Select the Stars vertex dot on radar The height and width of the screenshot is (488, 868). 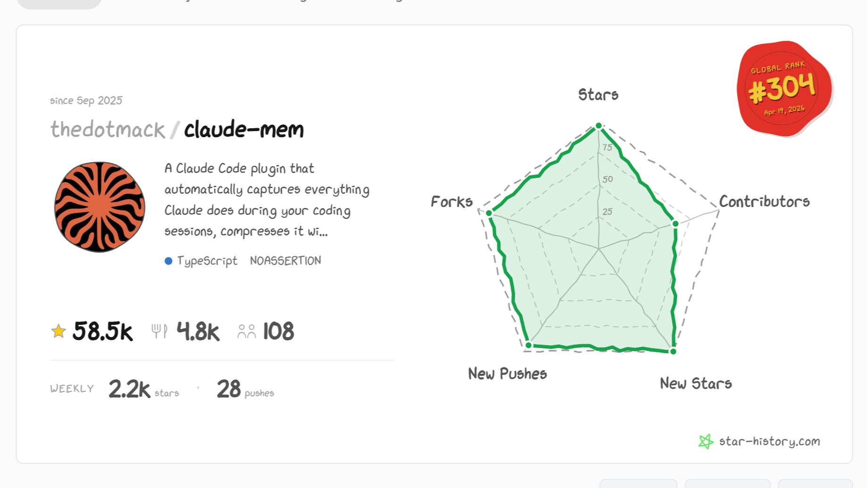click(x=598, y=125)
